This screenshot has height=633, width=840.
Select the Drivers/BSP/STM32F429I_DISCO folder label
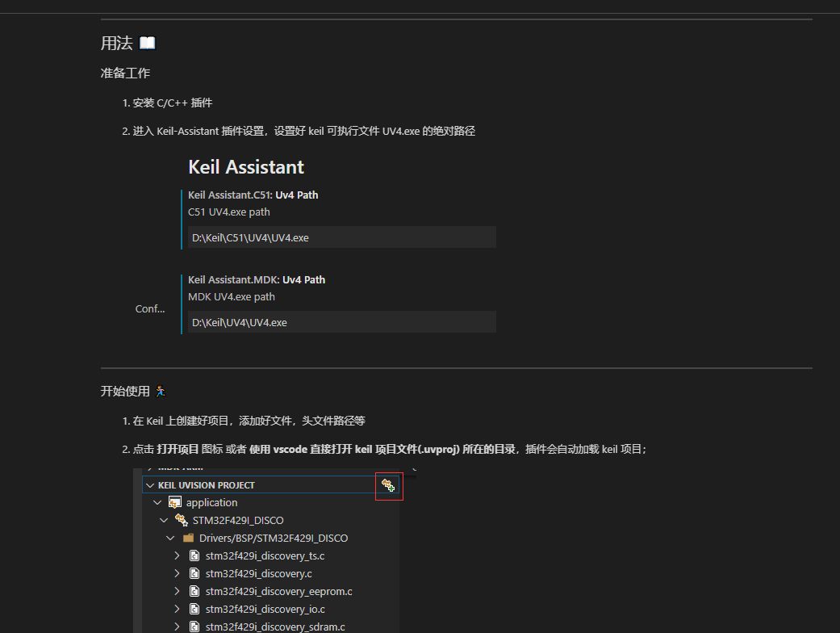[274, 538]
